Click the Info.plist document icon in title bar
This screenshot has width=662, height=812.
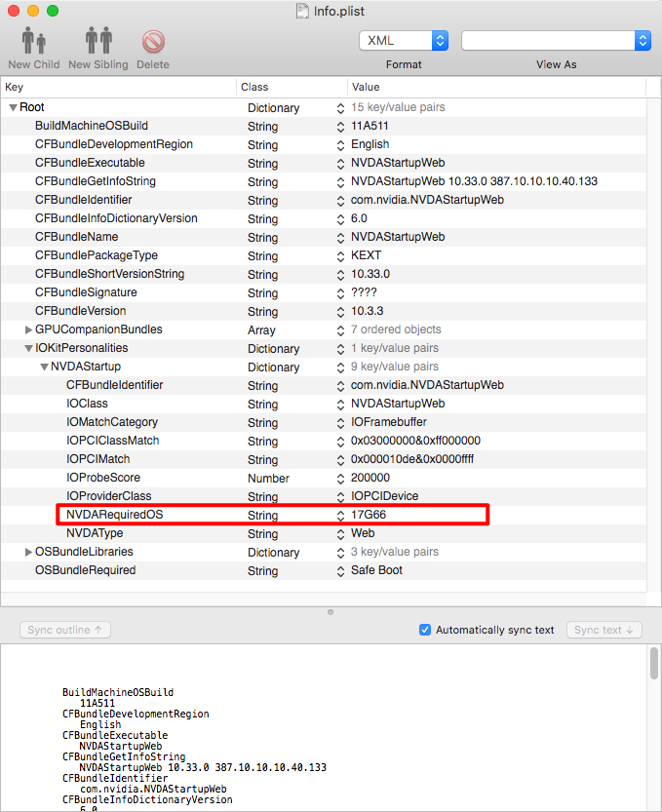point(302,11)
